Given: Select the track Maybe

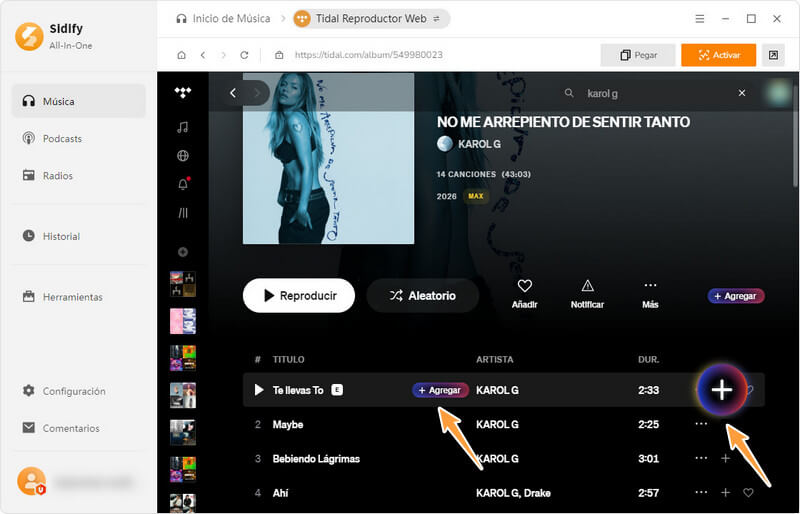Looking at the screenshot, I should (288, 425).
